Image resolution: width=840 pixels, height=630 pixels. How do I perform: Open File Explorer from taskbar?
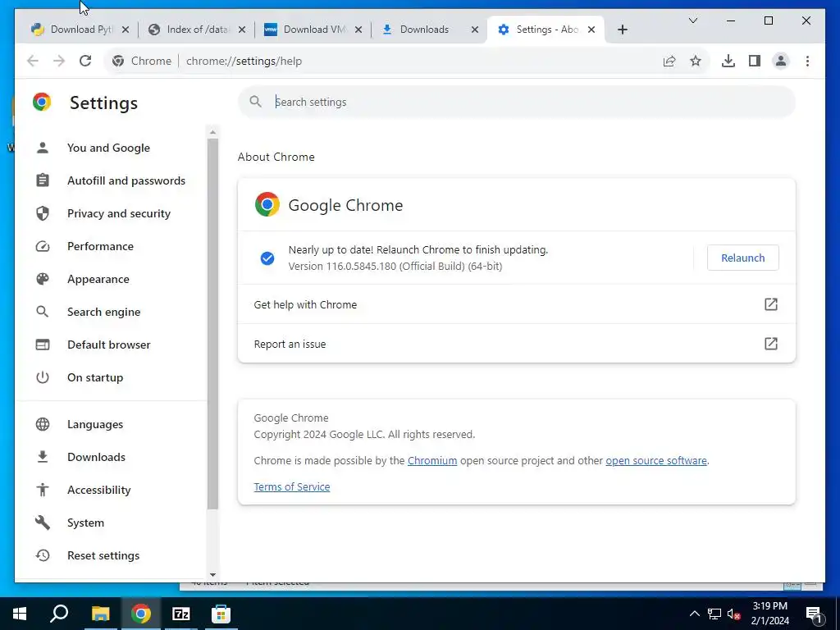pyautogui.click(x=100, y=614)
